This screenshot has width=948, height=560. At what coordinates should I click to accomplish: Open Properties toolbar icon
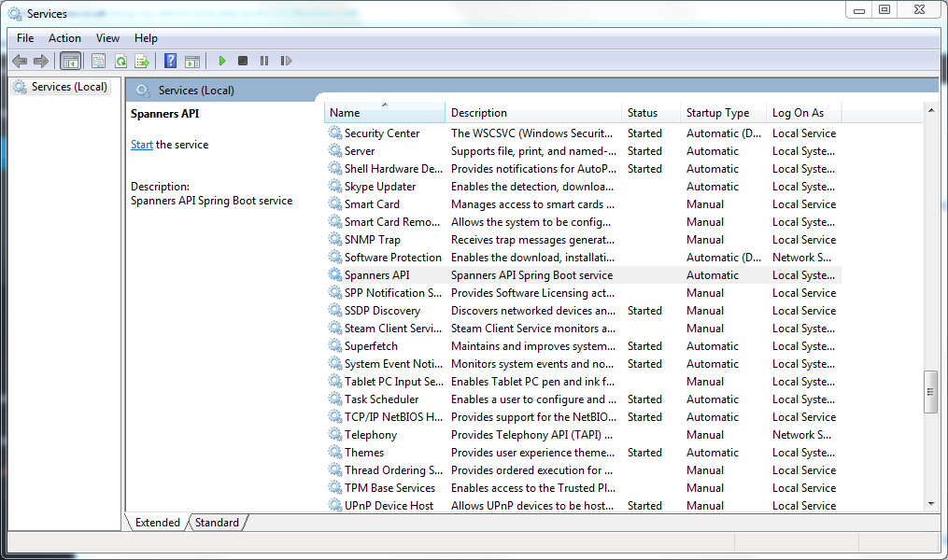(99, 61)
